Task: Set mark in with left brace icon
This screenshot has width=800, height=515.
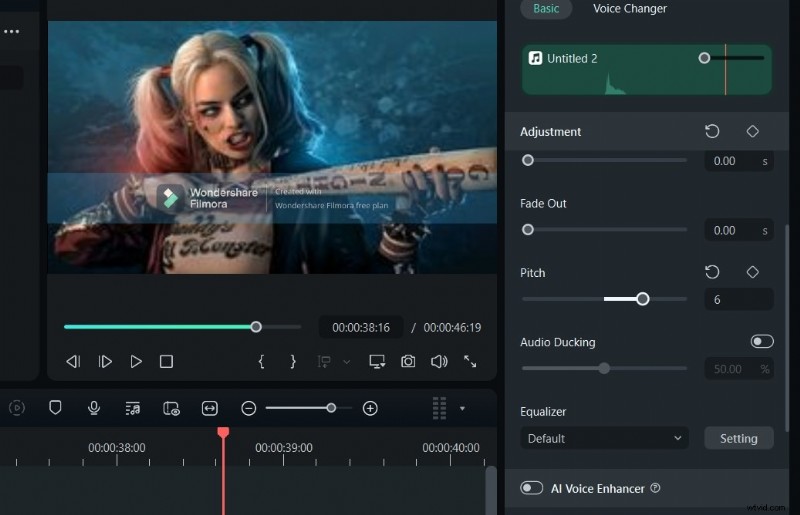Action: coord(261,361)
